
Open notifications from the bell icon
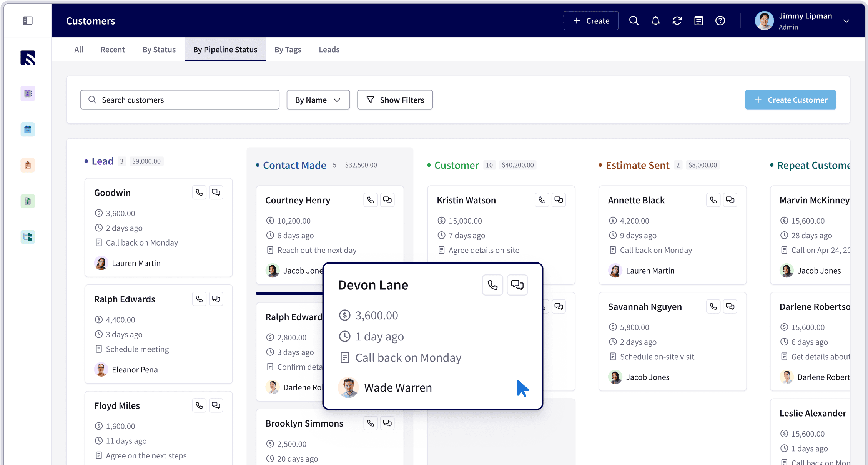click(655, 20)
